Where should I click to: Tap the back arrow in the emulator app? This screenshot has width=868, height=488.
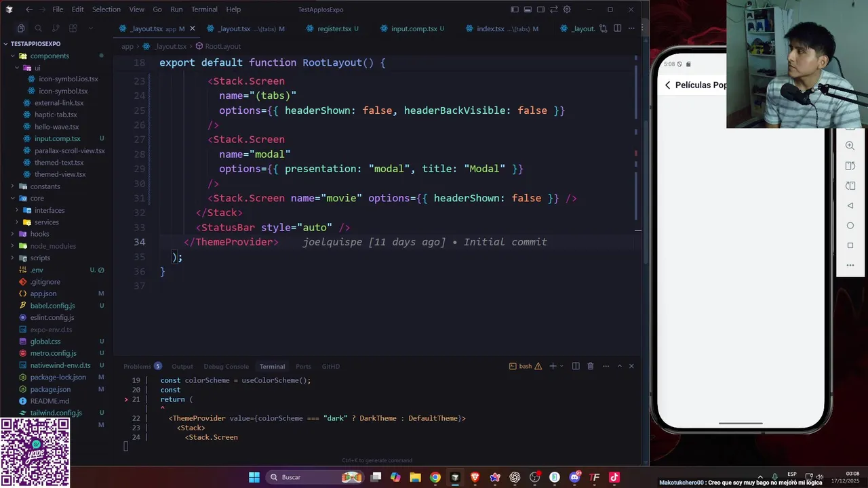(x=668, y=85)
